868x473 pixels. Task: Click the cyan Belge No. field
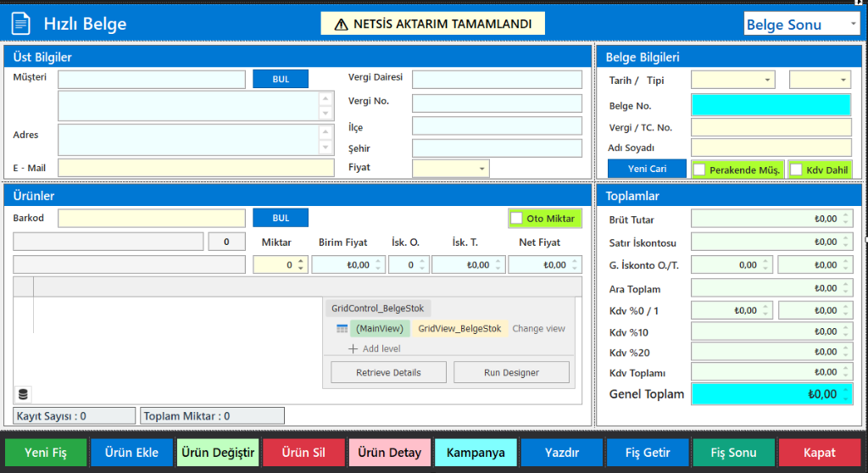(x=771, y=104)
